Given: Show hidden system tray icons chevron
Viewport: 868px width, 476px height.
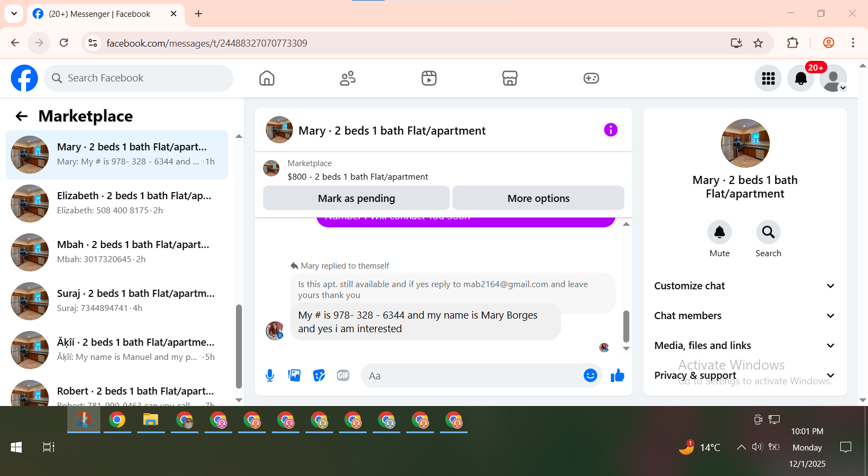Looking at the screenshot, I should click(x=741, y=447).
